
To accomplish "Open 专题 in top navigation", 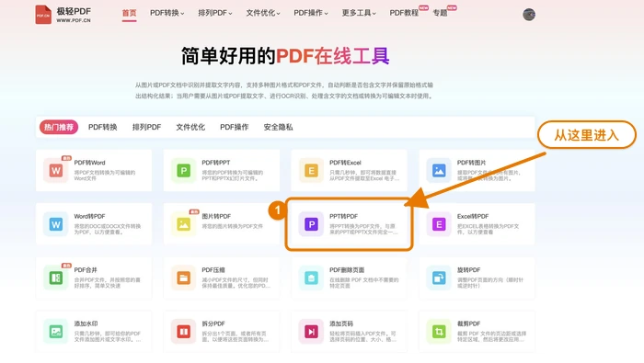I will [x=440, y=13].
